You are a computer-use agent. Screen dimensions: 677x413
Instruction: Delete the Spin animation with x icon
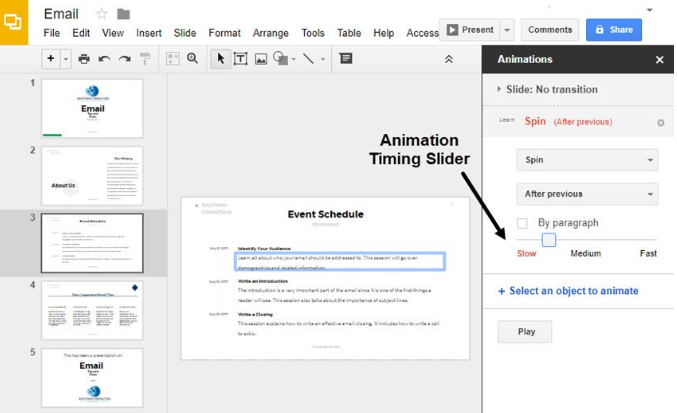pyautogui.click(x=661, y=123)
